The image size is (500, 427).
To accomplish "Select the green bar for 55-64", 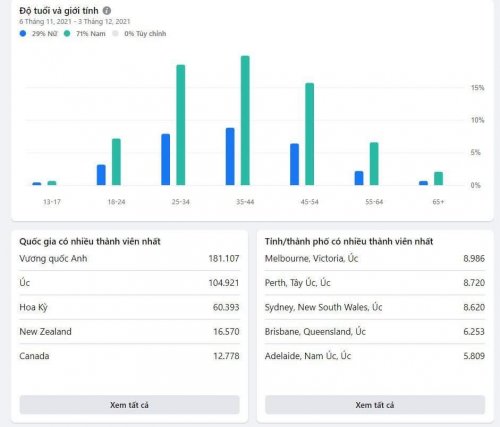I will pyautogui.click(x=374, y=164).
